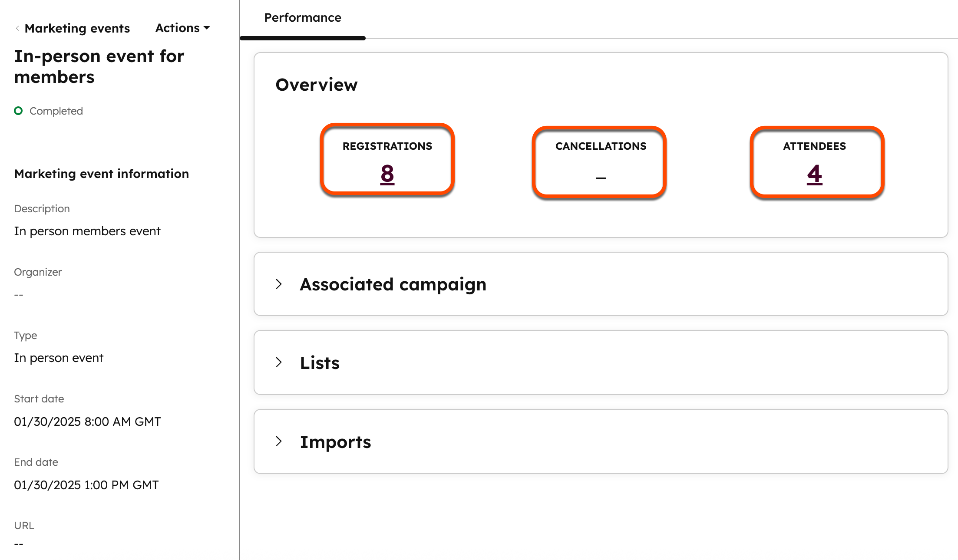The width and height of the screenshot is (958, 560).
Task: Click the caret on the Actions menu
Action: click(207, 28)
